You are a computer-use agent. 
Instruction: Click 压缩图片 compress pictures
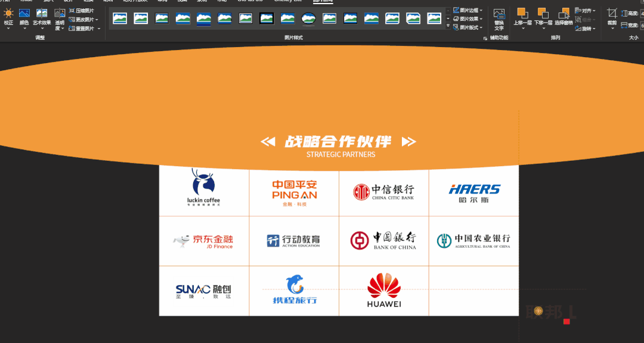coord(81,11)
